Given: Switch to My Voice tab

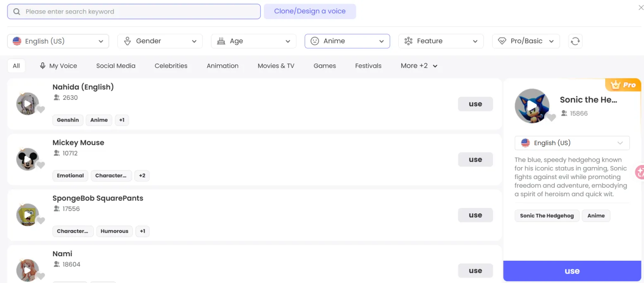Looking at the screenshot, I should point(58,66).
